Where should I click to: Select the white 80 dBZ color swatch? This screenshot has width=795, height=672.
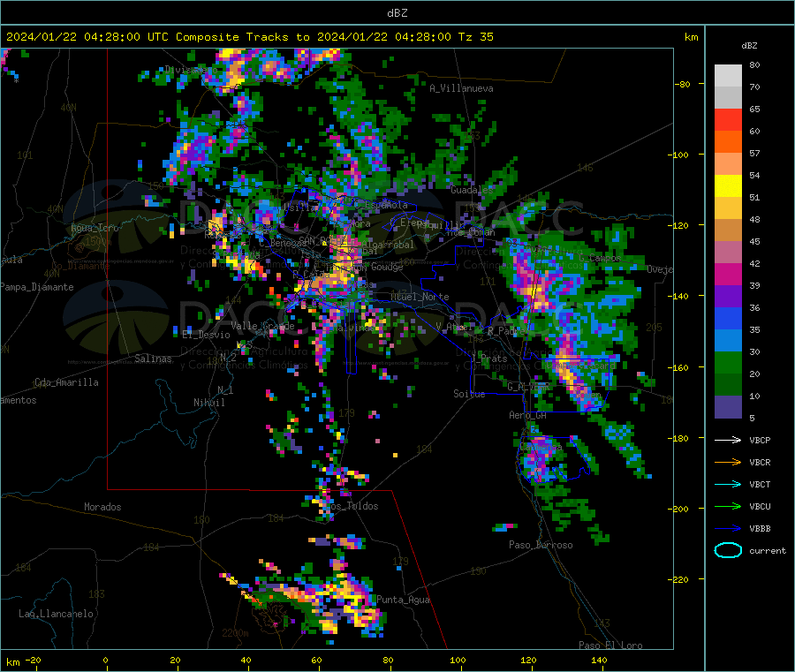point(728,76)
